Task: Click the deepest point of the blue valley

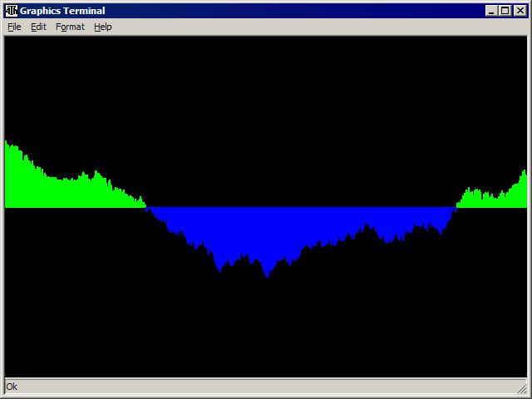Action: 267,274
